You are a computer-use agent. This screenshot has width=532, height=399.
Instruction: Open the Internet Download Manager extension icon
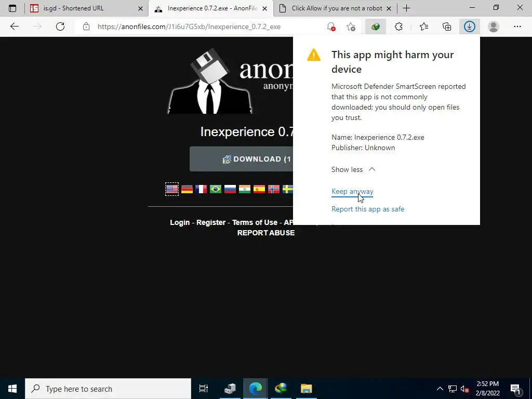click(x=376, y=26)
